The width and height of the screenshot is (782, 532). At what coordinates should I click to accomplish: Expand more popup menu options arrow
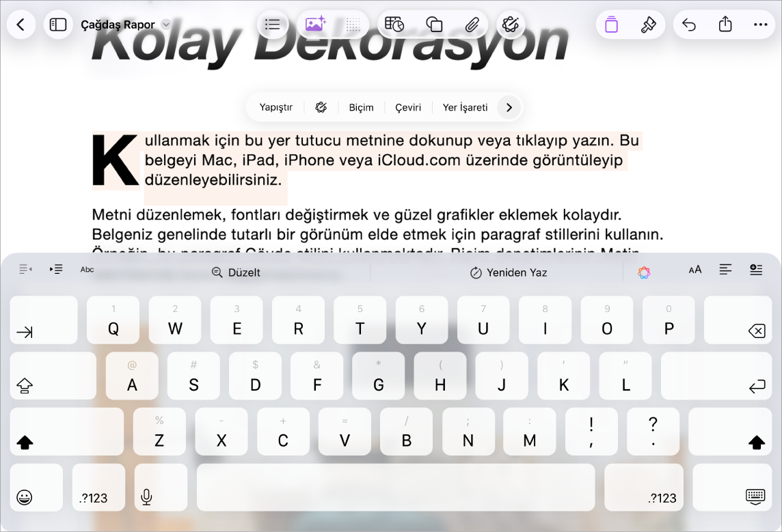point(509,108)
